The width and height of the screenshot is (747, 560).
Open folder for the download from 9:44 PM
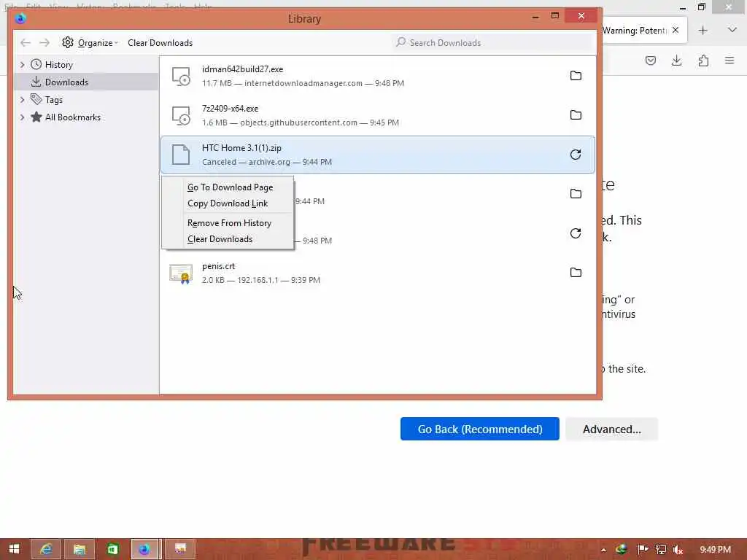(576, 194)
